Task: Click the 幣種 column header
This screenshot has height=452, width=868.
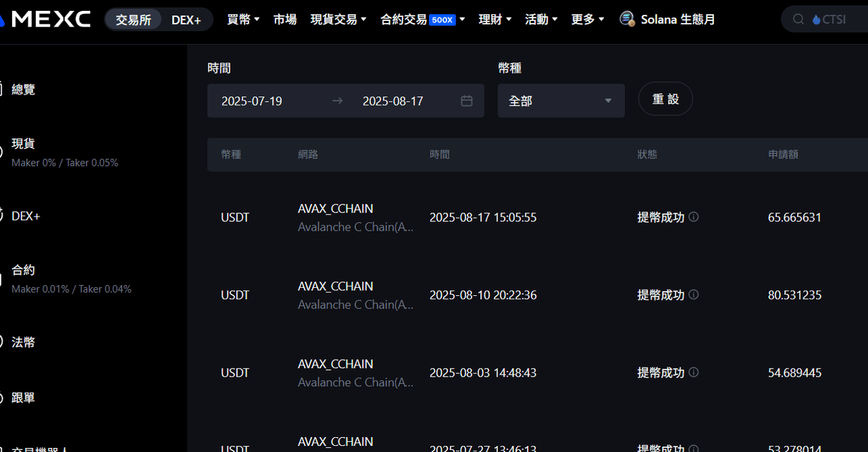Action: [231, 155]
